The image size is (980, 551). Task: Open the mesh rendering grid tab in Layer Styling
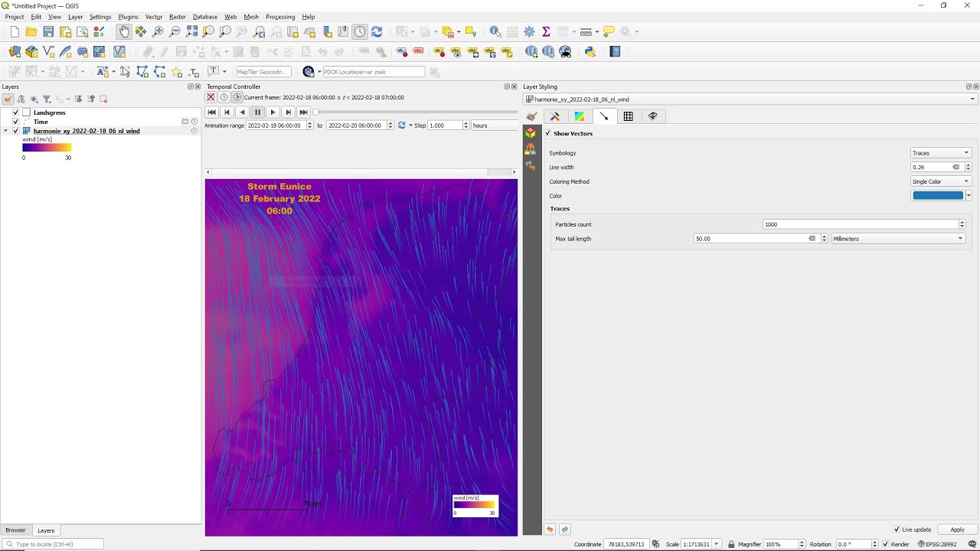click(x=629, y=116)
